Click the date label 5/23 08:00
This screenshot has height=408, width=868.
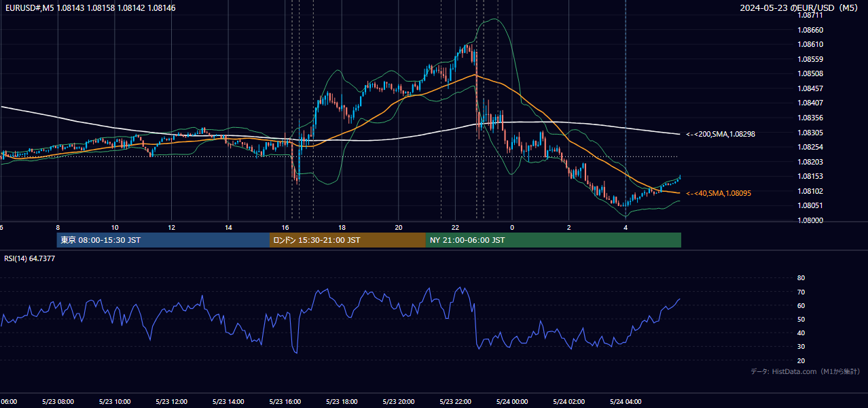click(57, 401)
